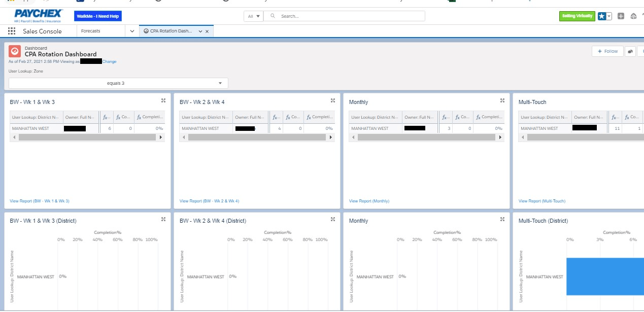Open View Report (Multi-Touch) link
Screen dimensions: 644x312
pyautogui.click(x=541, y=201)
